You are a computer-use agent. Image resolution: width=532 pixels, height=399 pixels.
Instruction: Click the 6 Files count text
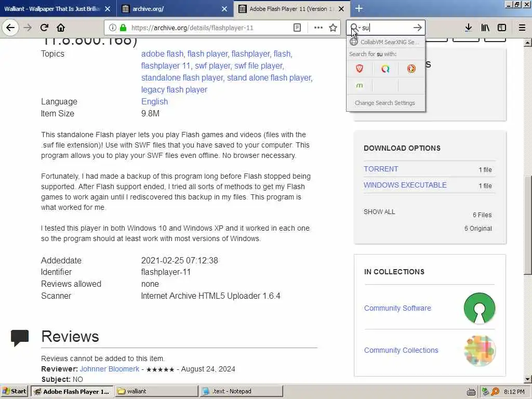[x=482, y=215]
